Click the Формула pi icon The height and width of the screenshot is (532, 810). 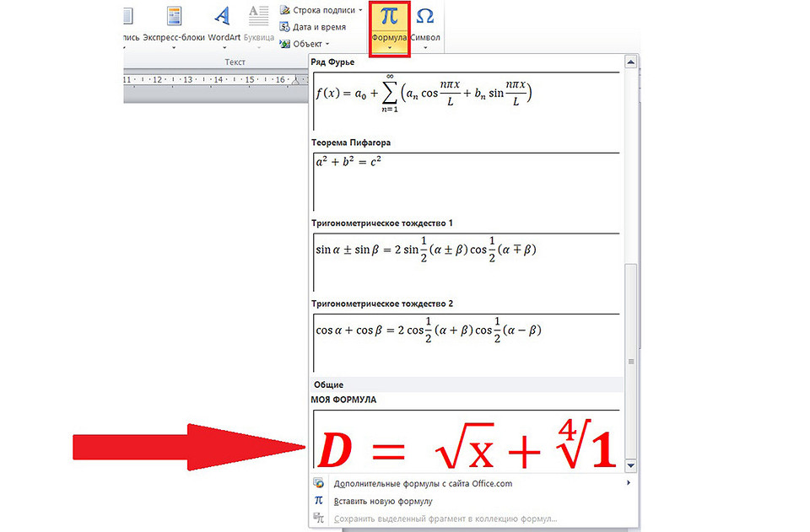[389, 17]
